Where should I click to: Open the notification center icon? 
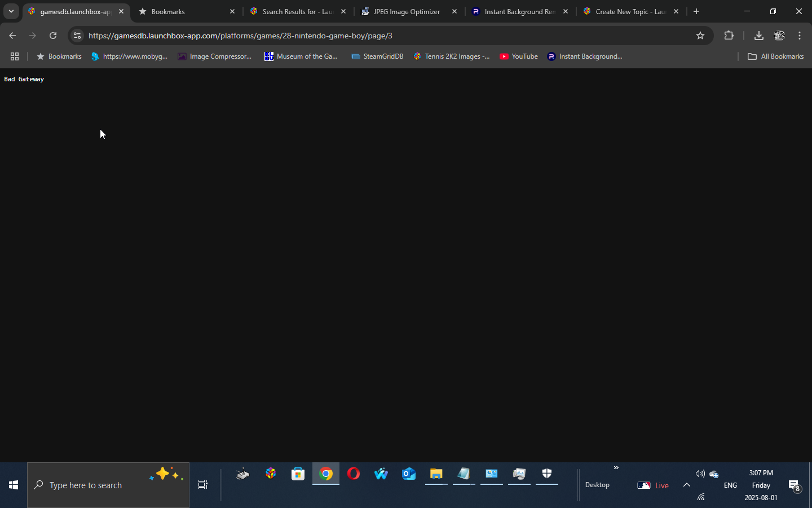(x=795, y=485)
